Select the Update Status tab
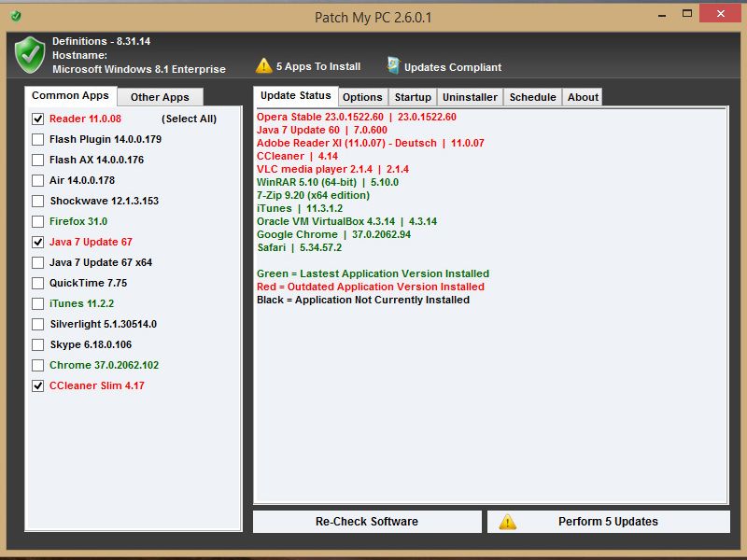Screen dimensions: 747x560 pyautogui.click(x=296, y=96)
